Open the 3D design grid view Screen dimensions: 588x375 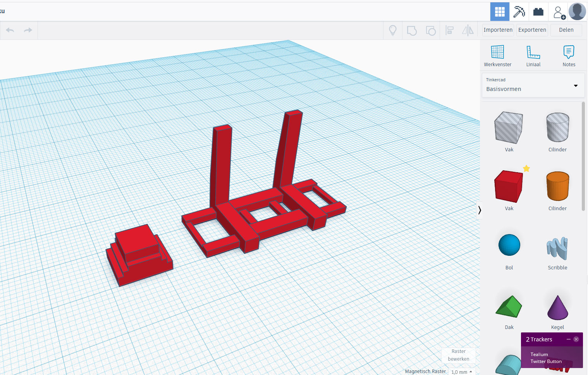pyautogui.click(x=500, y=12)
